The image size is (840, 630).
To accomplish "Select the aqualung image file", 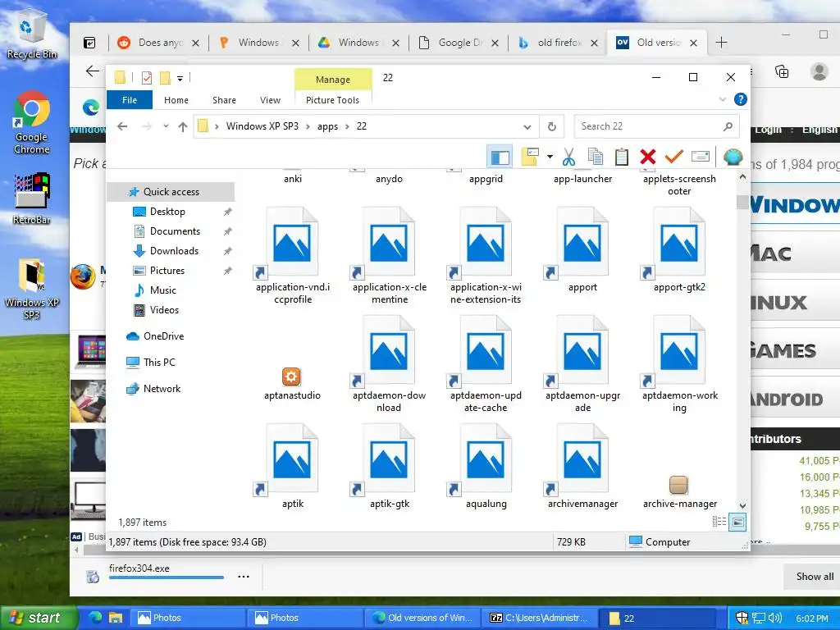I will [486, 467].
